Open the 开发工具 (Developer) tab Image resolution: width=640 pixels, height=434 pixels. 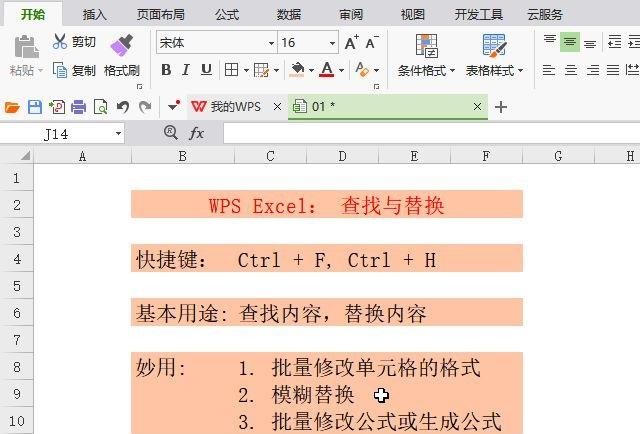pos(479,15)
